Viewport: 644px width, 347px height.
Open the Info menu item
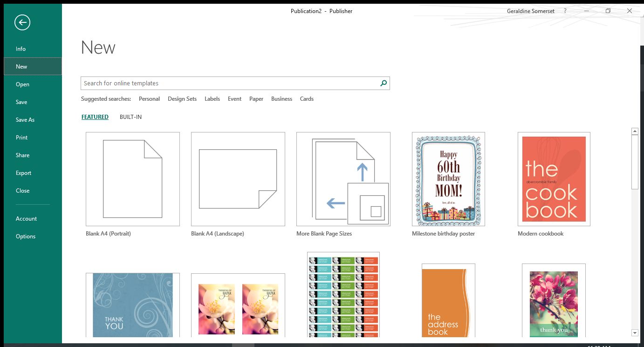21,49
